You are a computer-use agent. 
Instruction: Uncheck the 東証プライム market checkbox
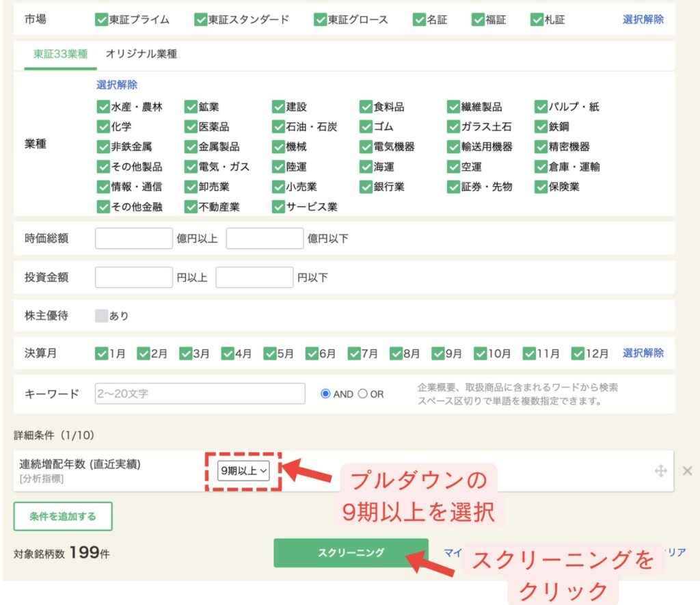102,20
